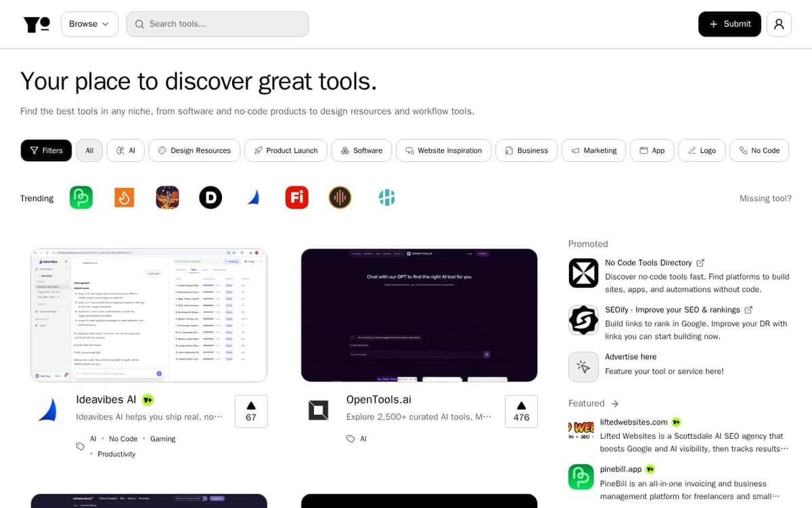This screenshot has height=508, width=812.
Task: Open the green PineBill trending icon
Action: (81, 198)
